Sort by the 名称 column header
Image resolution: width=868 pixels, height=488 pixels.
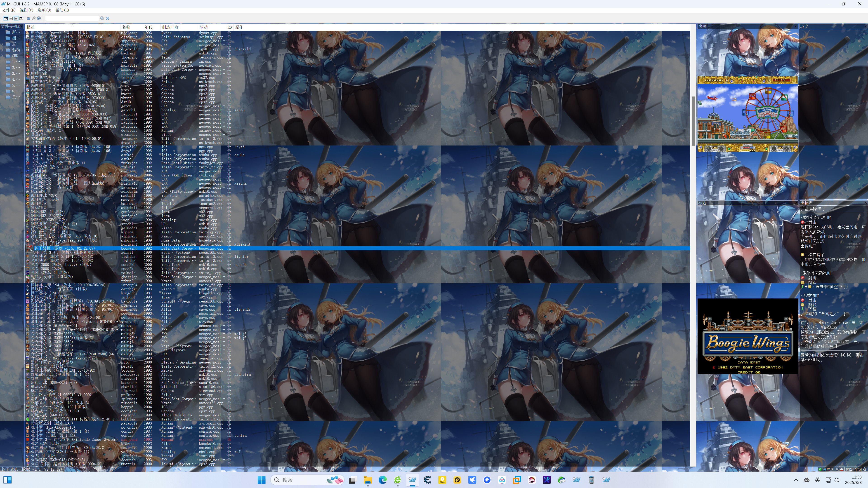coord(132,27)
